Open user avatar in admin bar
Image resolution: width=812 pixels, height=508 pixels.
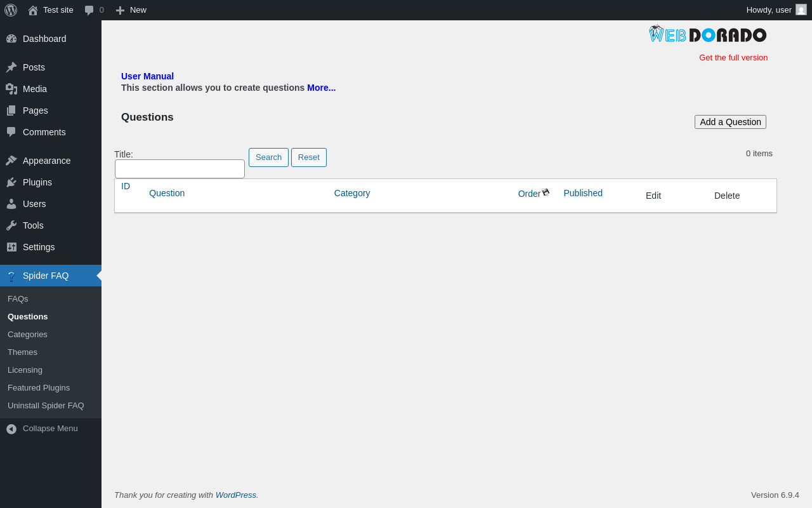click(801, 10)
